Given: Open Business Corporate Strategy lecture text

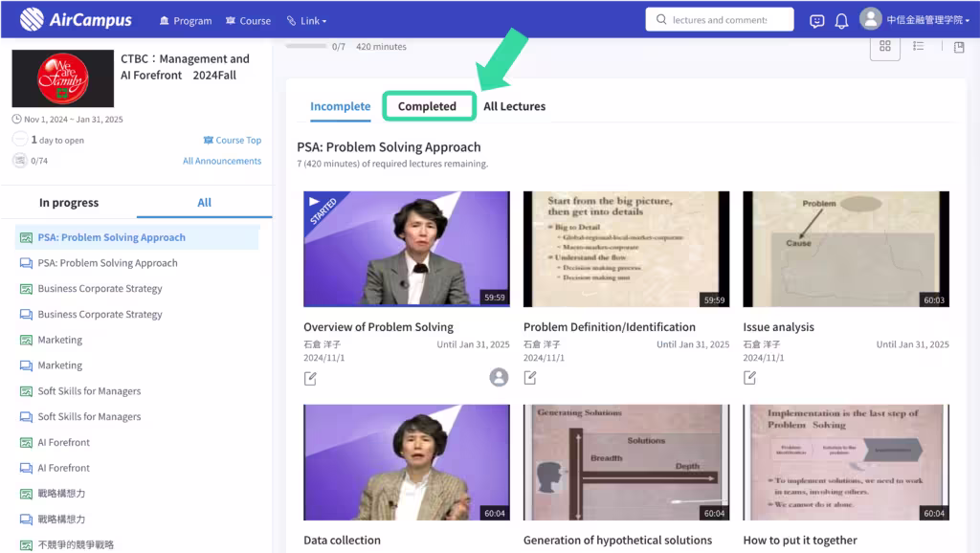Looking at the screenshot, I should [100, 289].
